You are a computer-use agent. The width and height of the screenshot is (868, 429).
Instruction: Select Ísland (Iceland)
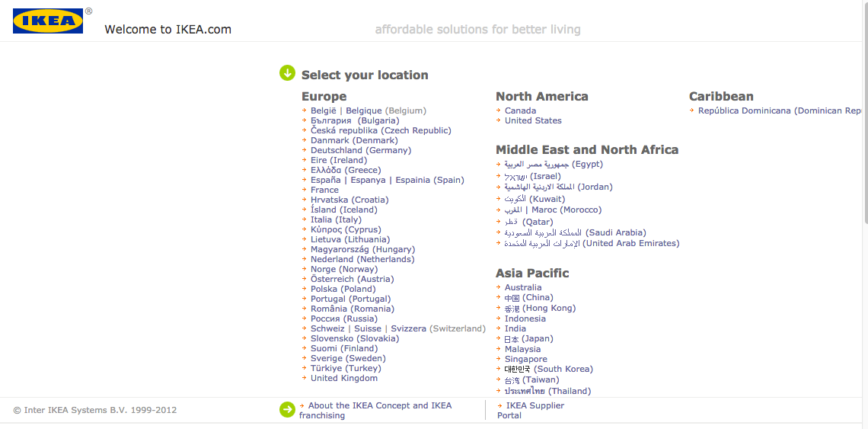[343, 210]
